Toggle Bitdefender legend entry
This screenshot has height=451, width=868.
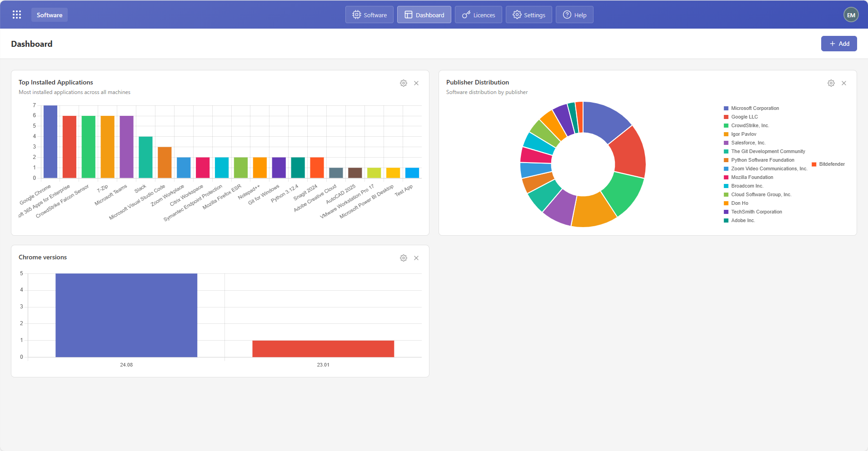pyautogui.click(x=828, y=164)
